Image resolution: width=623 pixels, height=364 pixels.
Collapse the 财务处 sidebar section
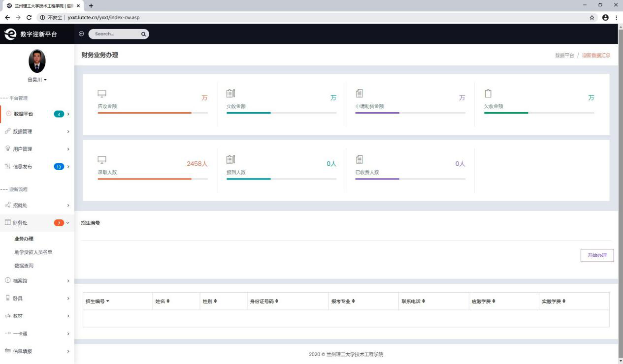click(x=37, y=223)
